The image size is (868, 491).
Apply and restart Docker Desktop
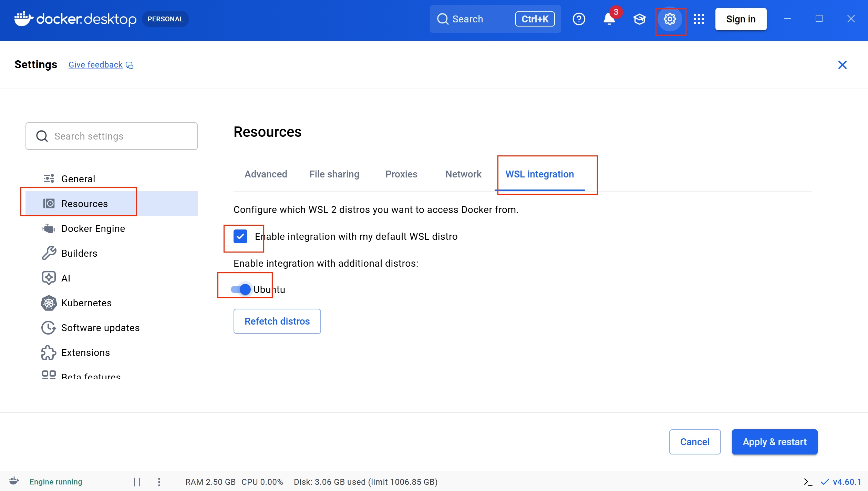pyautogui.click(x=774, y=442)
